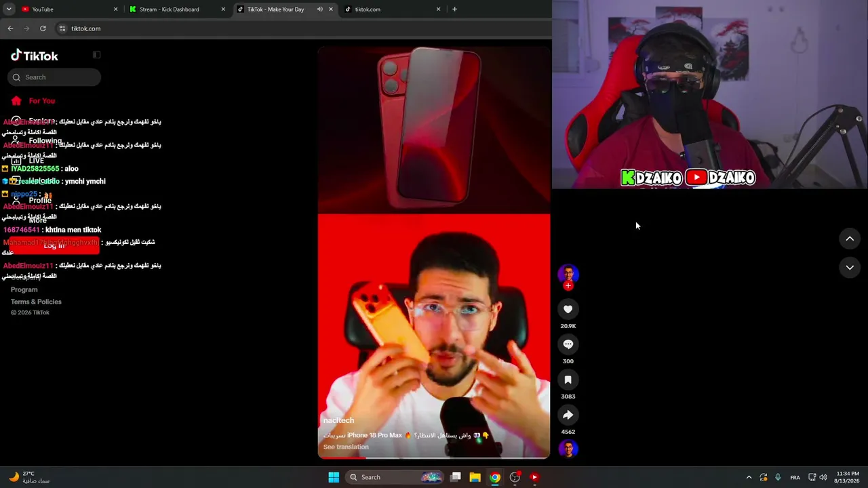The width and height of the screenshot is (868, 488).
Task: Click the TikTok logo
Action: (x=35, y=56)
